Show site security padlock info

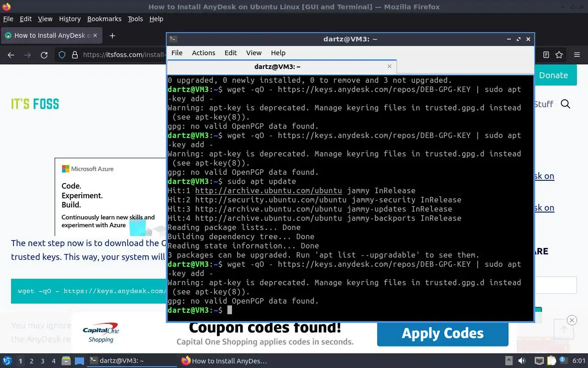tap(75, 55)
